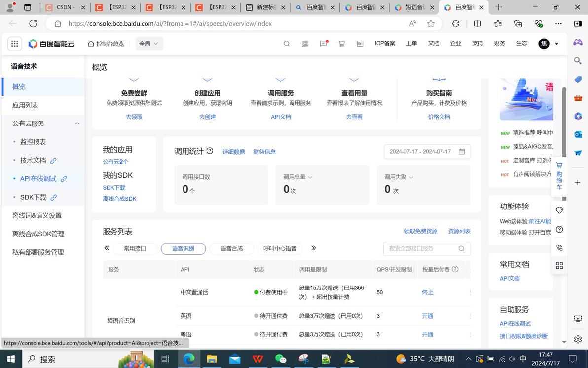
Task: Click the 价格文档 link
Action: tap(439, 117)
